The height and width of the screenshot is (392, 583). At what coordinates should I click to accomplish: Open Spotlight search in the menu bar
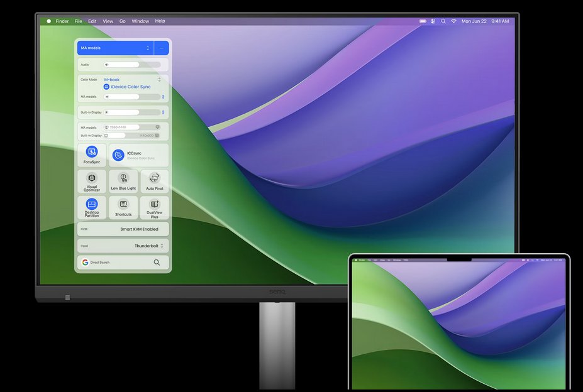pos(443,21)
